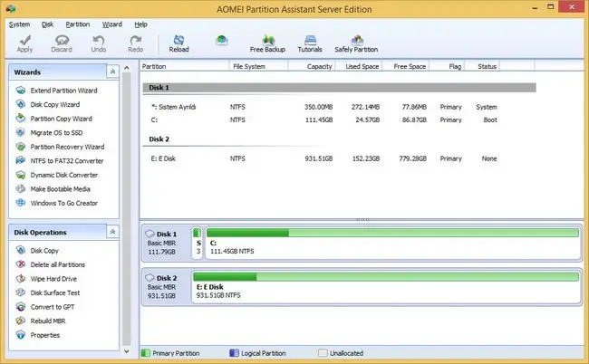Screen dimensions: 589x364
Task: Open the Wizard menu
Action: pos(112,24)
